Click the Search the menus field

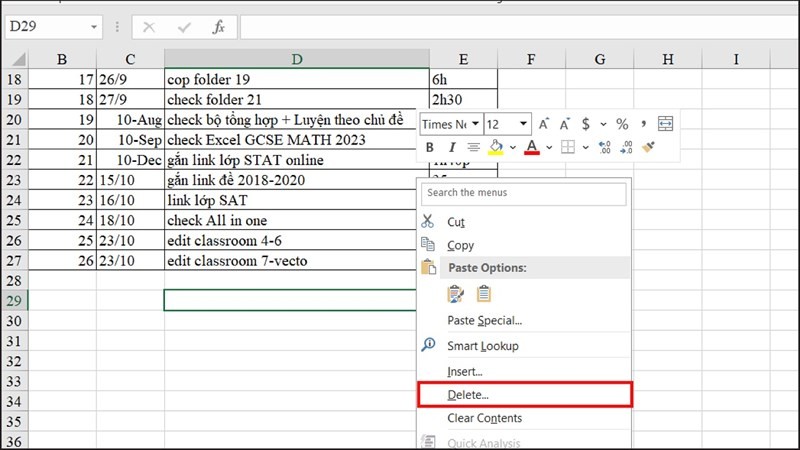point(523,193)
